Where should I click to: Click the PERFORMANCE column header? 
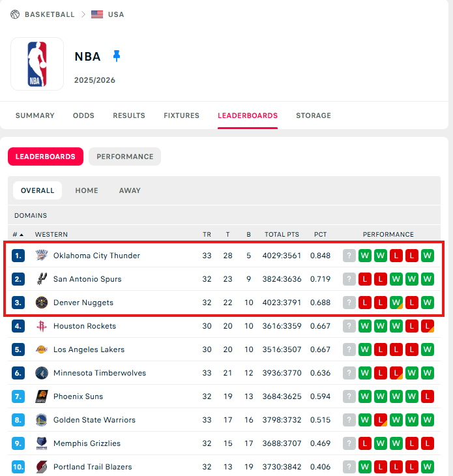click(x=388, y=235)
